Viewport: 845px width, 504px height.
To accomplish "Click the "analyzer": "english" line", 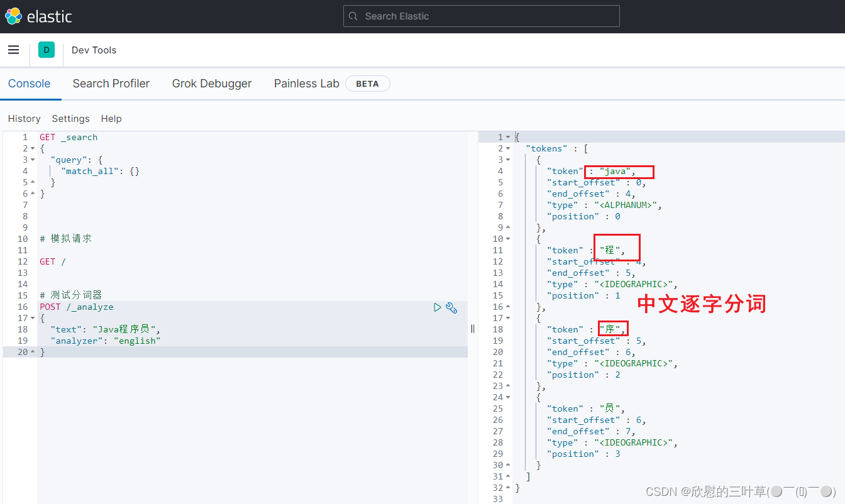I will 106,341.
